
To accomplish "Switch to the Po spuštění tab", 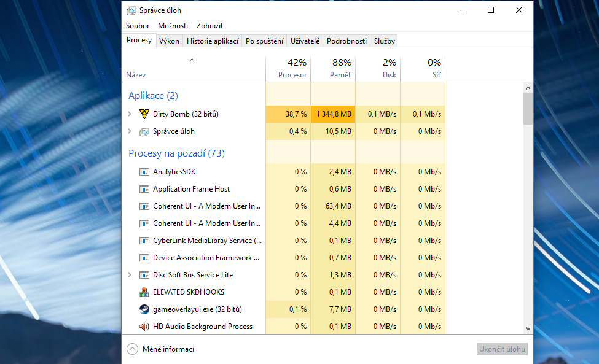I will pos(264,41).
